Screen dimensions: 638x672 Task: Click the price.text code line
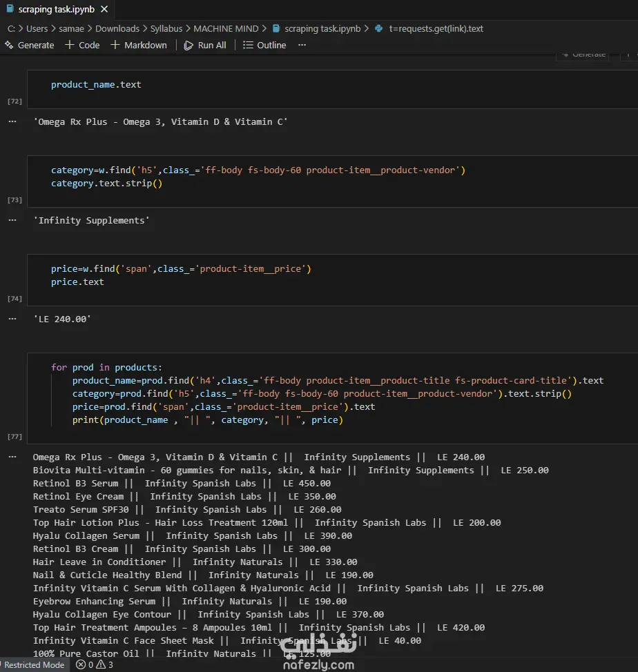[x=77, y=282]
